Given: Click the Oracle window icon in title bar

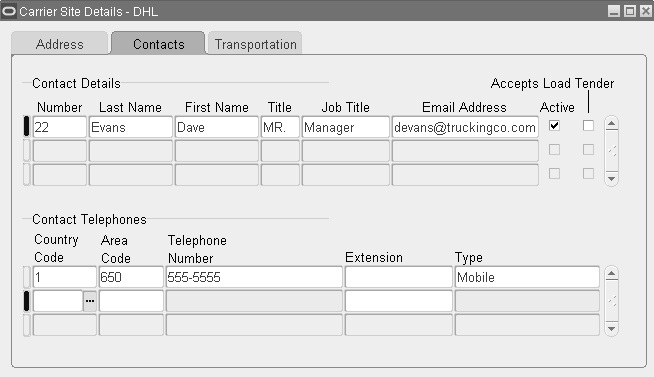Looking at the screenshot, I should click(x=9, y=11).
